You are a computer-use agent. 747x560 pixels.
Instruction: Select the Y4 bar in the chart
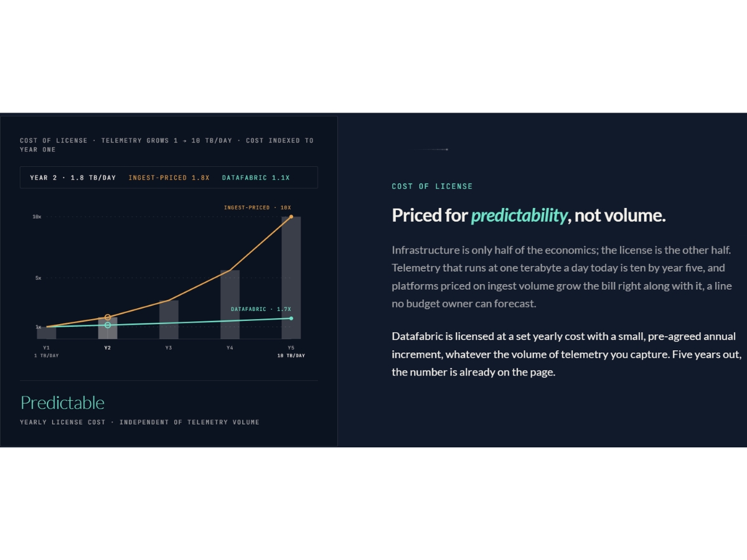tap(230, 304)
